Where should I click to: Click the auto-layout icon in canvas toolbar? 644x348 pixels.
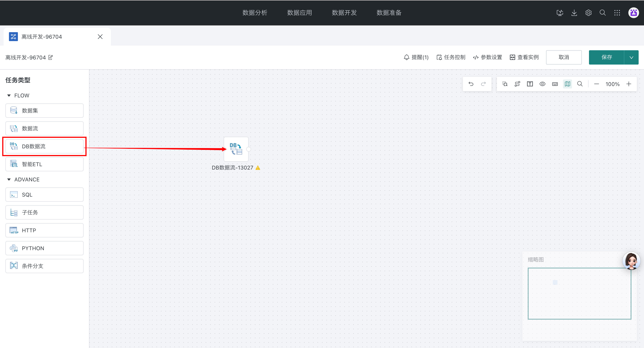click(x=517, y=84)
